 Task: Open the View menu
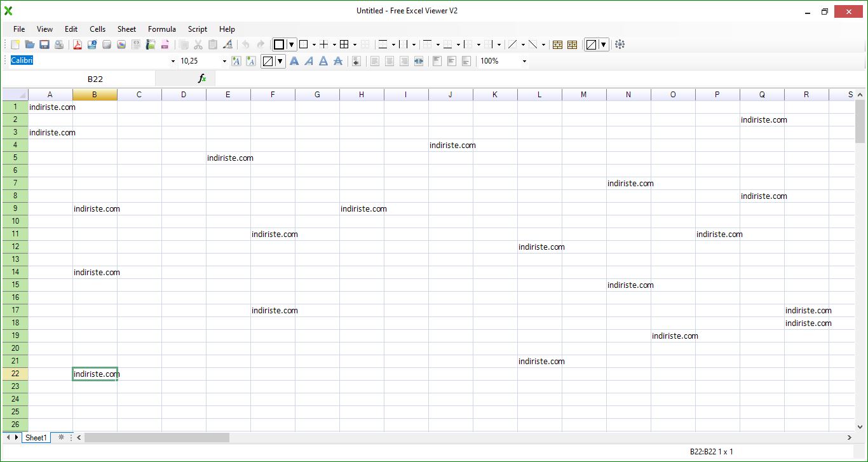[44, 29]
